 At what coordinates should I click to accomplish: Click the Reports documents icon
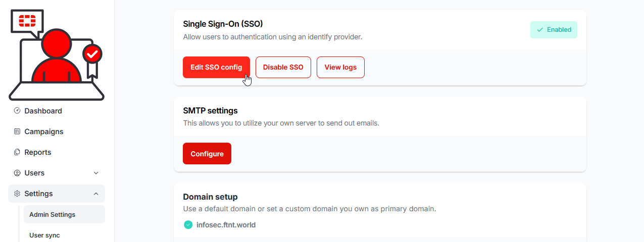[17, 152]
